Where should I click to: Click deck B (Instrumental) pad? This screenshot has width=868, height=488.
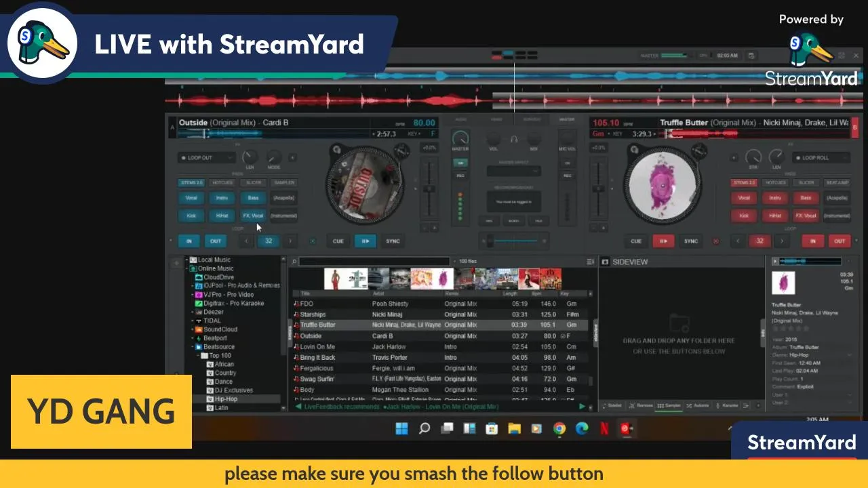coord(837,216)
